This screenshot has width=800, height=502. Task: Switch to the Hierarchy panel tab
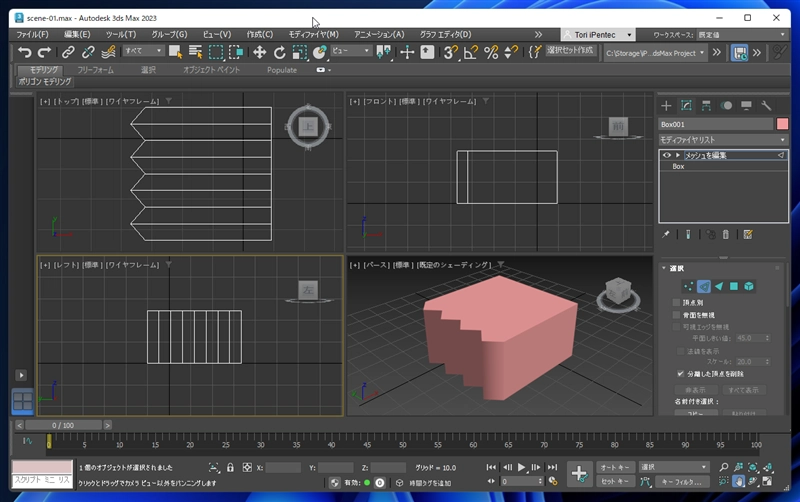706,106
